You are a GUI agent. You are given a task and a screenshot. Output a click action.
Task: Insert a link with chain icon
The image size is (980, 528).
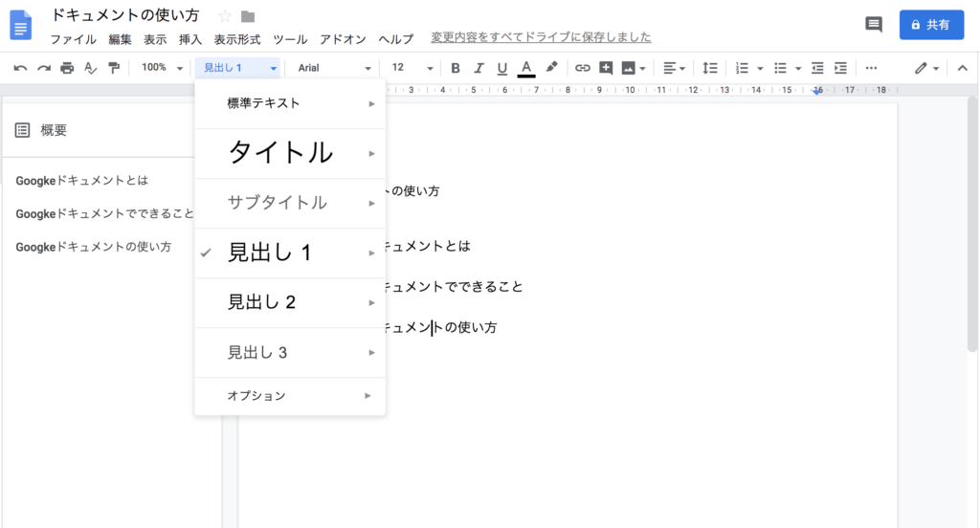[x=582, y=68]
